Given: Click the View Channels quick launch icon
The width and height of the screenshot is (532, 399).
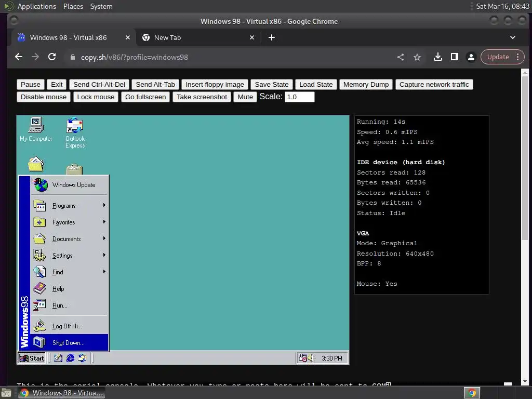Looking at the screenshot, I should tap(83, 358).
